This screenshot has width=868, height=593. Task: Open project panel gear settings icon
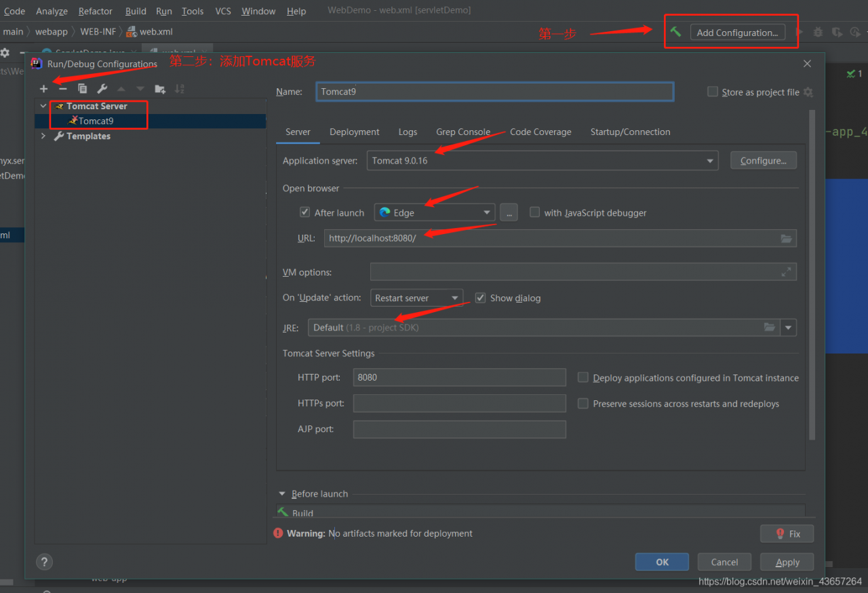pos(5,52)
